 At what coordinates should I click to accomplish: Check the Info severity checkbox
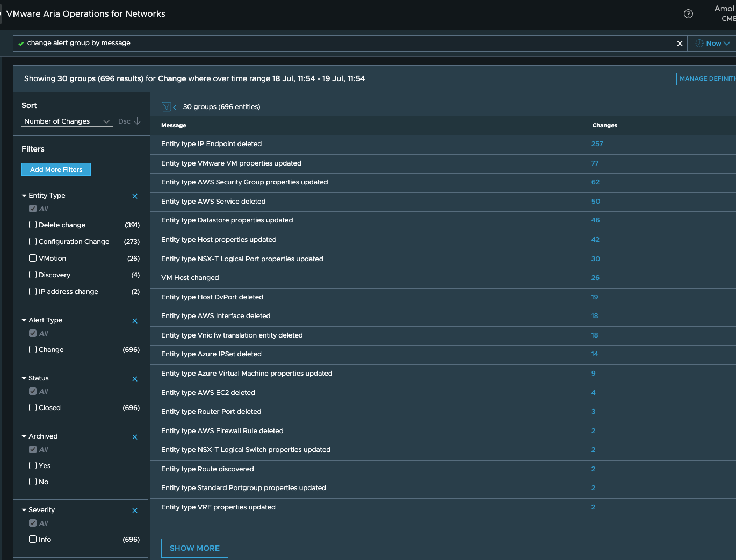click(x=33, y=539)
